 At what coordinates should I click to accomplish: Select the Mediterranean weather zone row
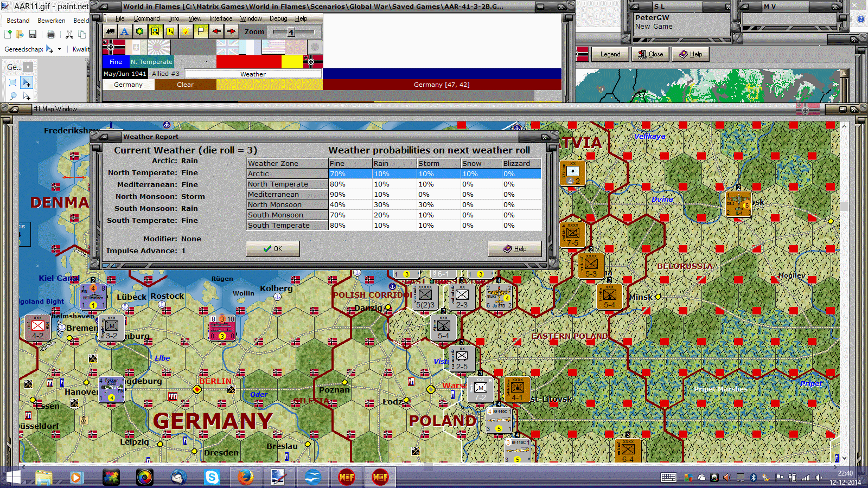(394, 194)
